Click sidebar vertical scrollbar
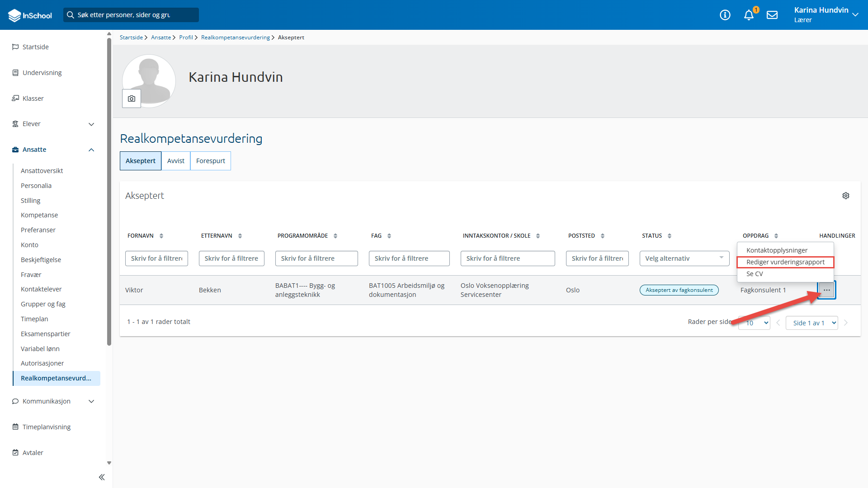 [x=109, y=192]
